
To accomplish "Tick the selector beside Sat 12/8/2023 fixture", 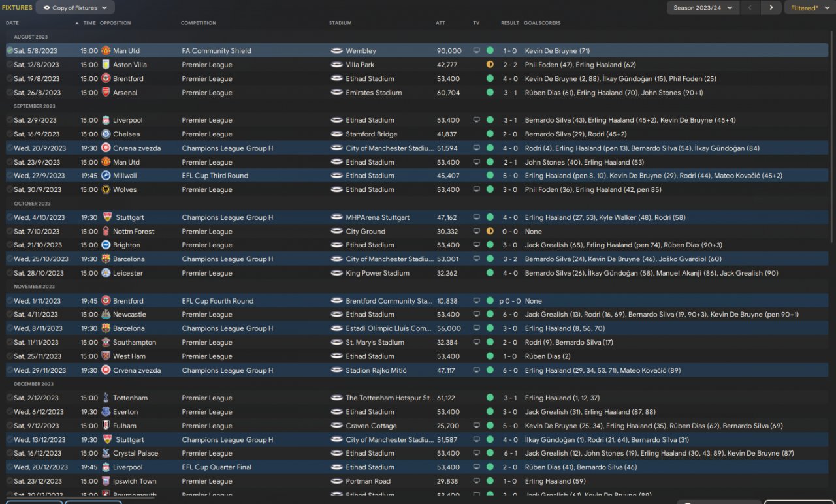I will [x=10, y=65].
